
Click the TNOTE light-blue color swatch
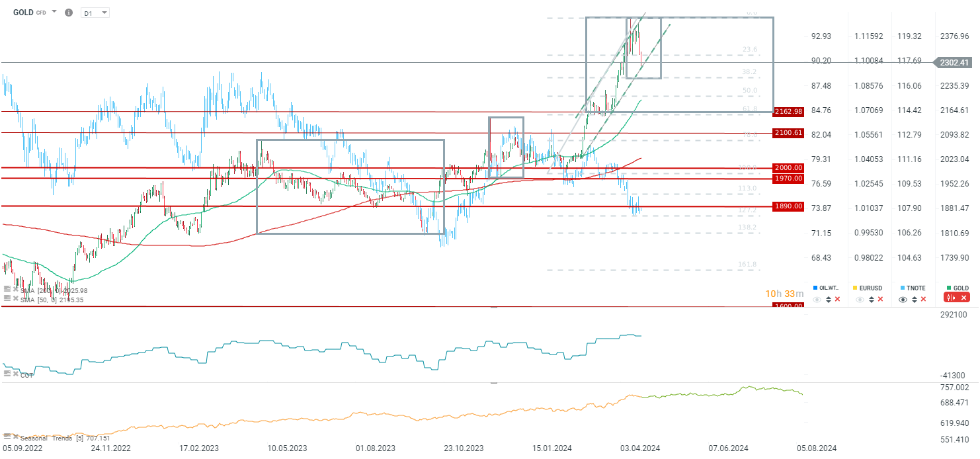(x=903, y=288)
